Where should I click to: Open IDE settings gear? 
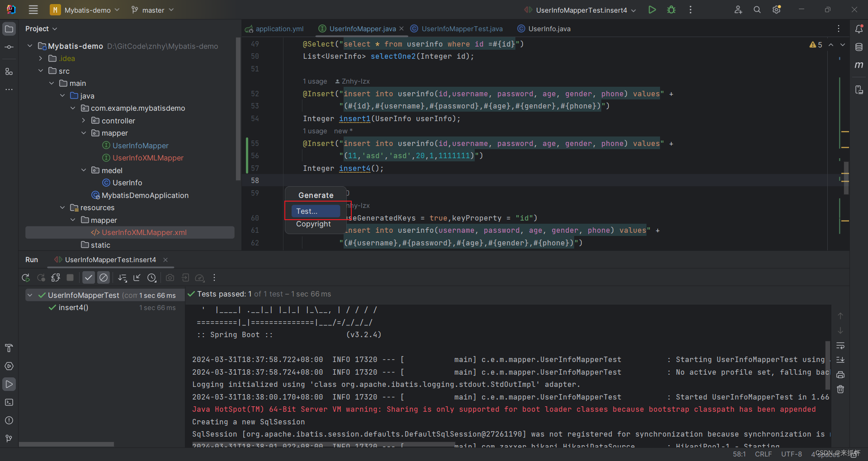coord(777,9)
